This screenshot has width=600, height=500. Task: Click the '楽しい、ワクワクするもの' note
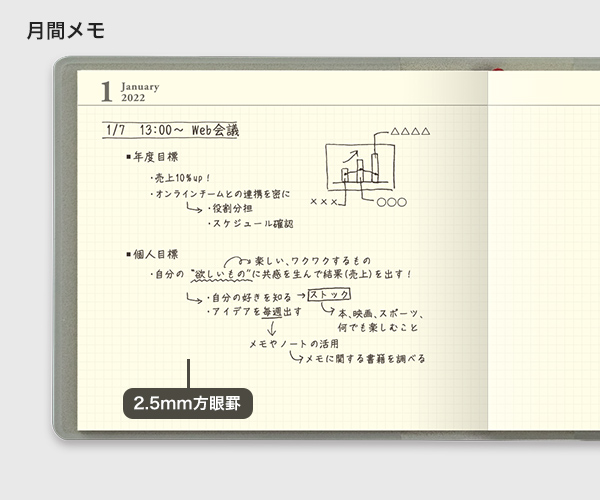(x=313, y=261)
